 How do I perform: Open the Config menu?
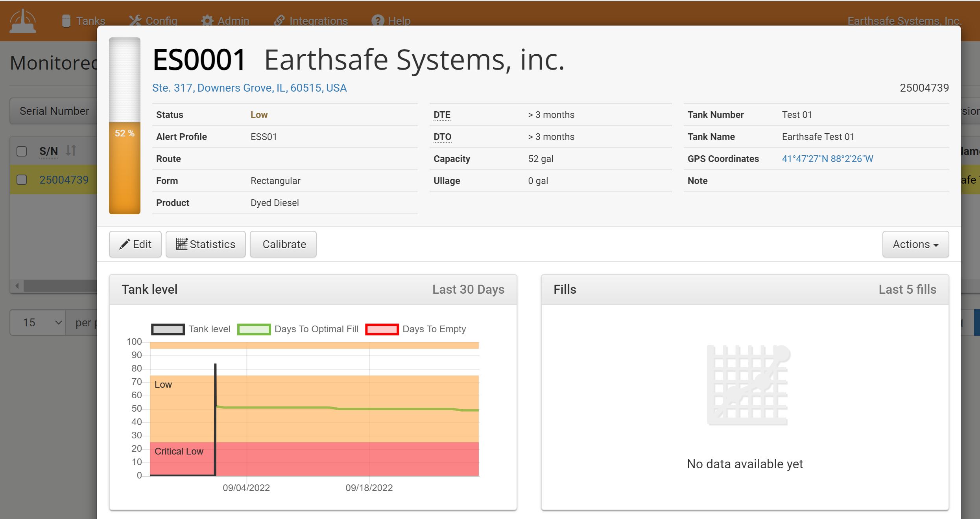(x=153, y=21)
